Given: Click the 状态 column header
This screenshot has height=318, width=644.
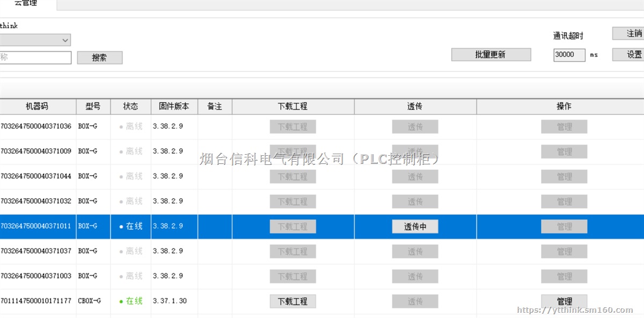Looking at the screenshot, I should point(130,106).
